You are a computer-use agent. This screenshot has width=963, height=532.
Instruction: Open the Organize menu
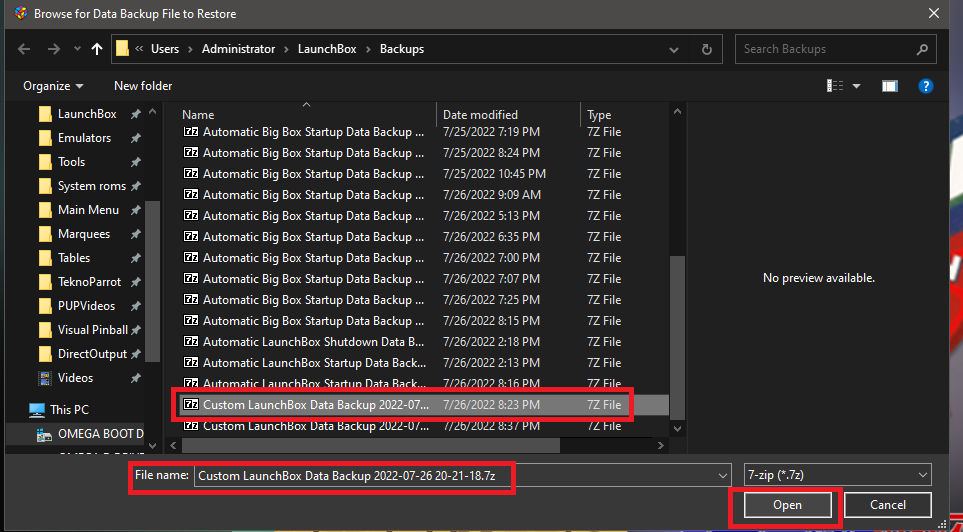tap(53, 86)
